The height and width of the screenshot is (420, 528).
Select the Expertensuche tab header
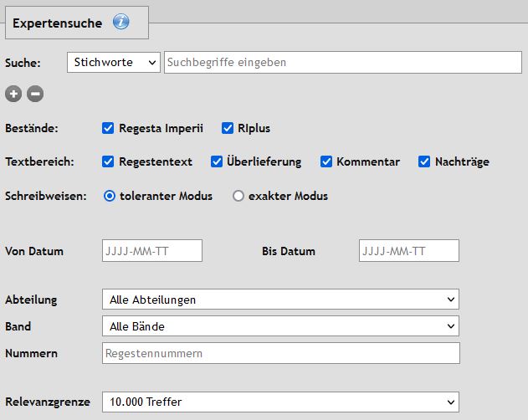click(77, 23)
